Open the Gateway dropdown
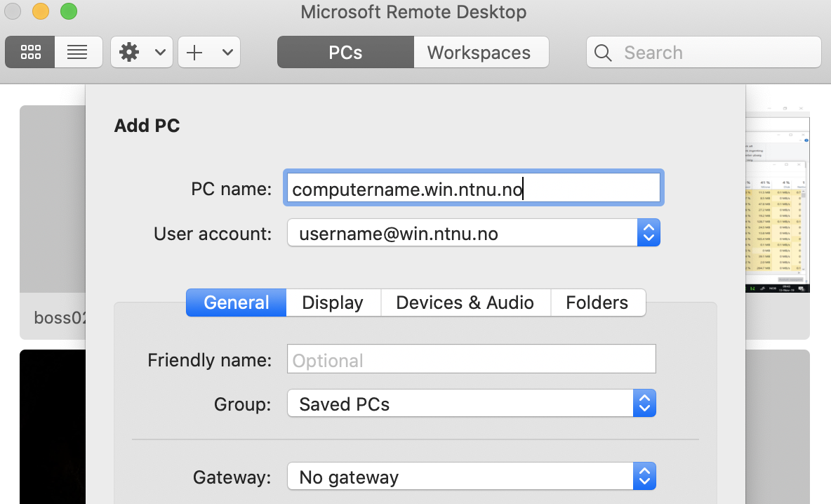Image resolution: width=831 pixels, height=504 pixels. coord(471,477)
